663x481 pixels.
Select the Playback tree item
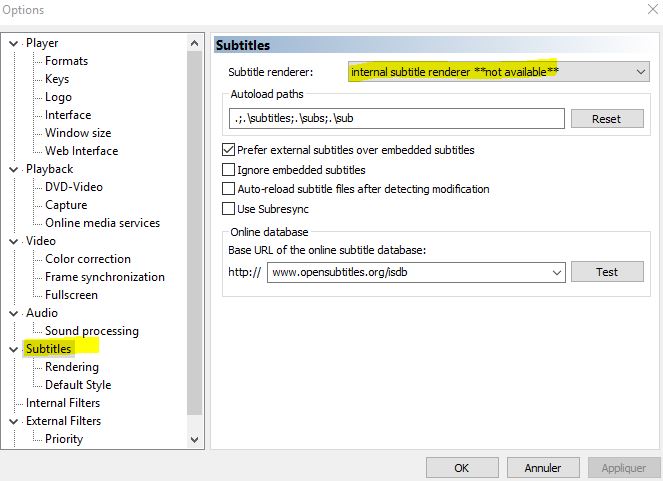coord(49,169)
